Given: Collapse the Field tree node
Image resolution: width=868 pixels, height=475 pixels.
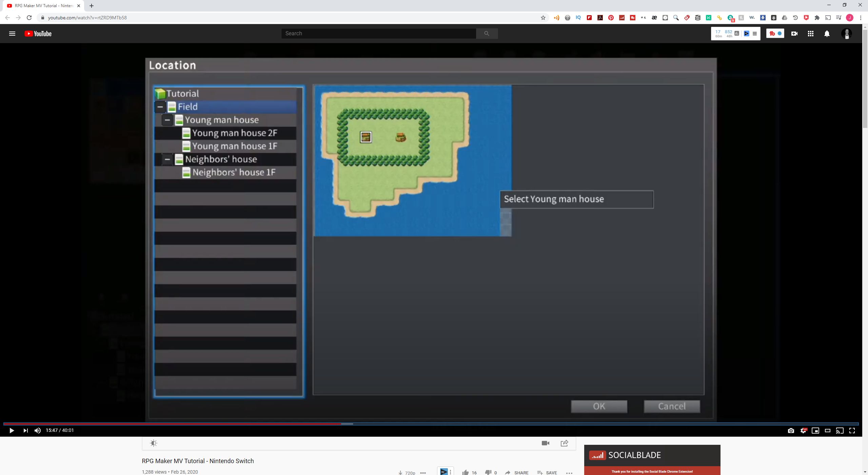Looking at the screenshot, I should click(160, 107).
